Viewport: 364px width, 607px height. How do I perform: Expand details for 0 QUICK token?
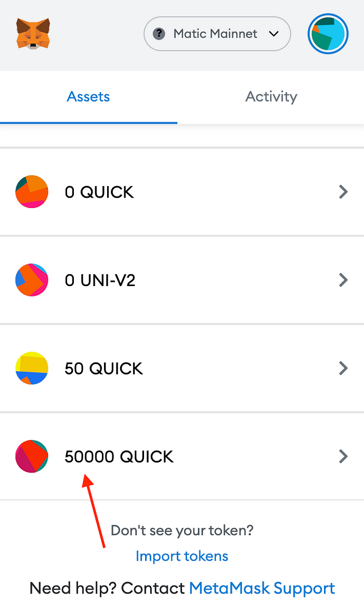344,191
